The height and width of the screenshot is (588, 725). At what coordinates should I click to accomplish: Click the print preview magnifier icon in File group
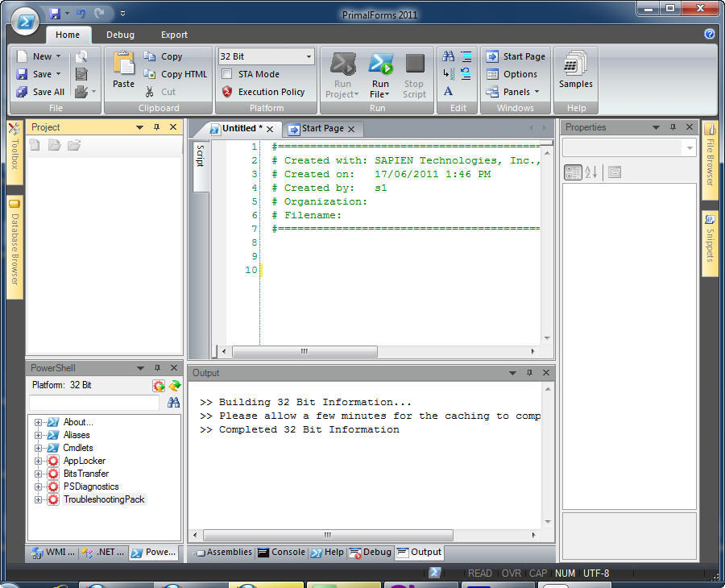(x=82, y=56)
